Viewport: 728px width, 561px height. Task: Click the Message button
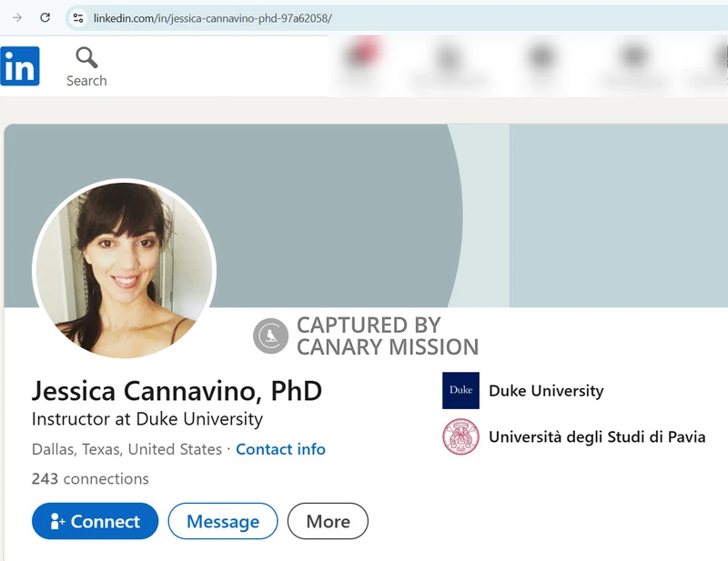click(223, 521)
